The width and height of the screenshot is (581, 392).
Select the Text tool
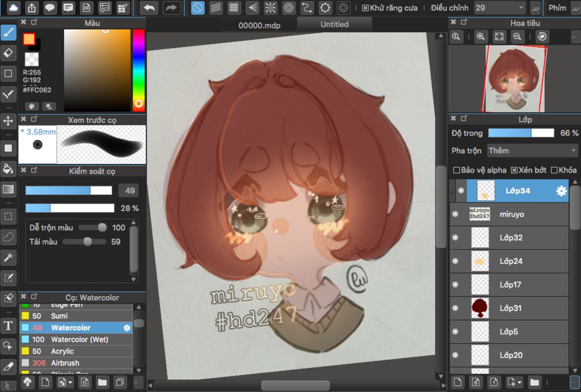8,325
